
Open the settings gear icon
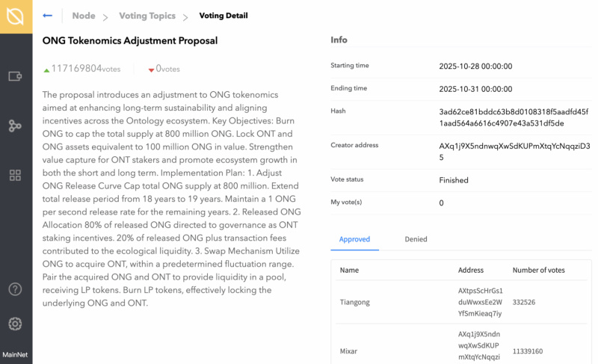(15, 324)
